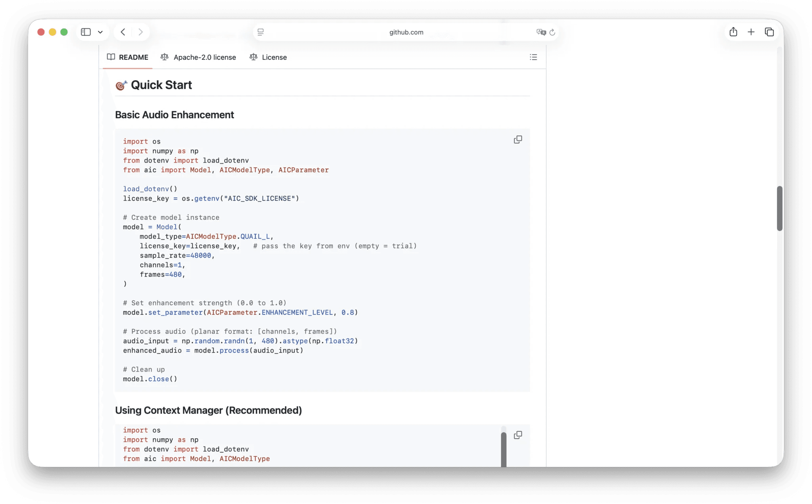This screenshot has height=504, width=812.
Task: Open a new tab with plus icon
Action: (751, 32)
